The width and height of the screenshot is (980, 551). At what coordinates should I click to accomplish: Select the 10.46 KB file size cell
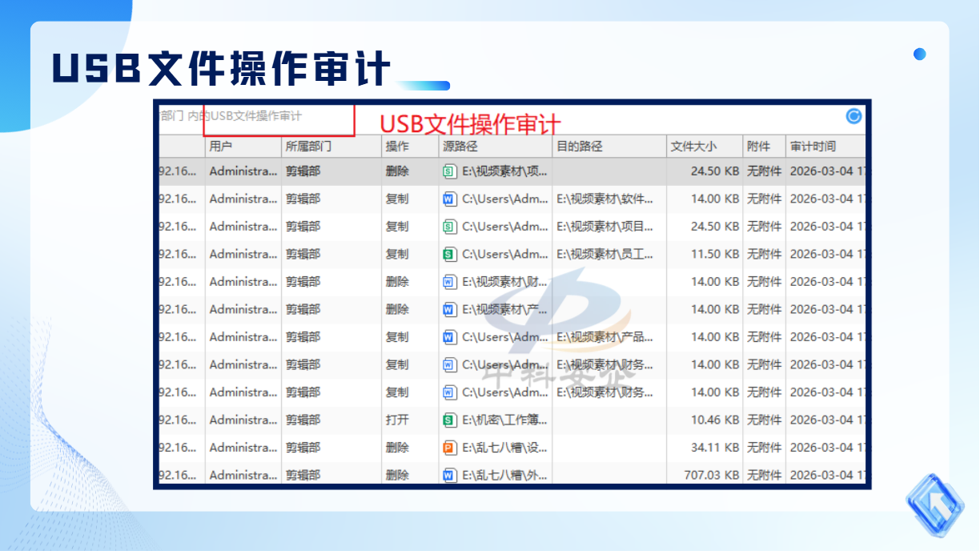715,420
